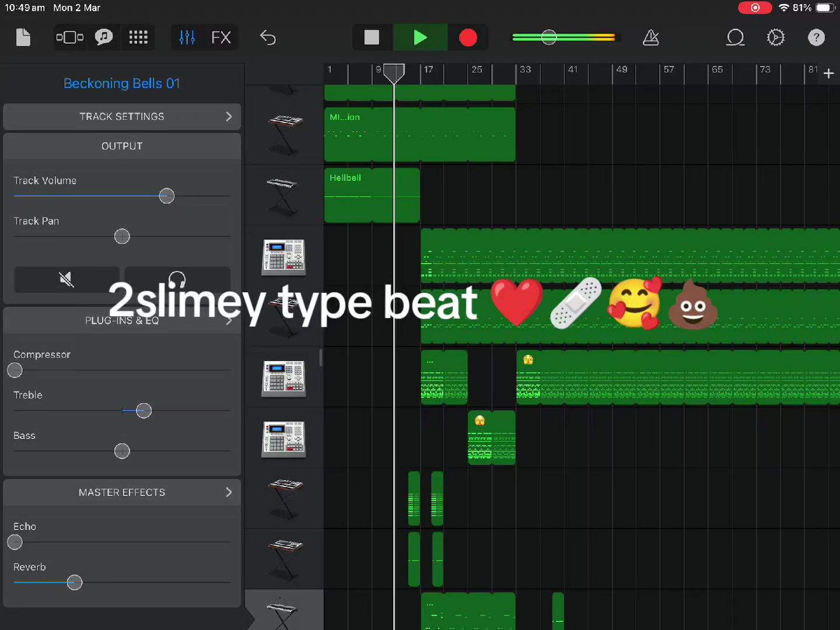The height and width of the screenshot is (630, 840).
Task: Stop playback with the square button
Action: [x=372, y=38]
